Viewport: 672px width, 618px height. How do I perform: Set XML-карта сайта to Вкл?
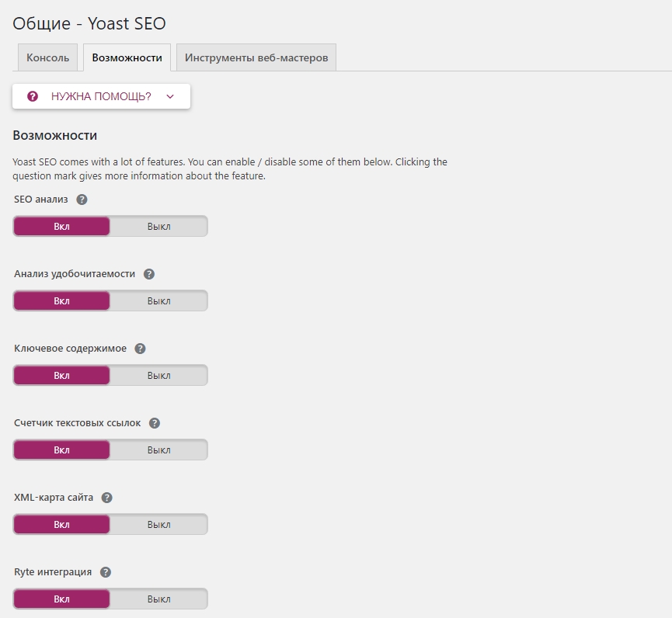click(x=61, y=524)
